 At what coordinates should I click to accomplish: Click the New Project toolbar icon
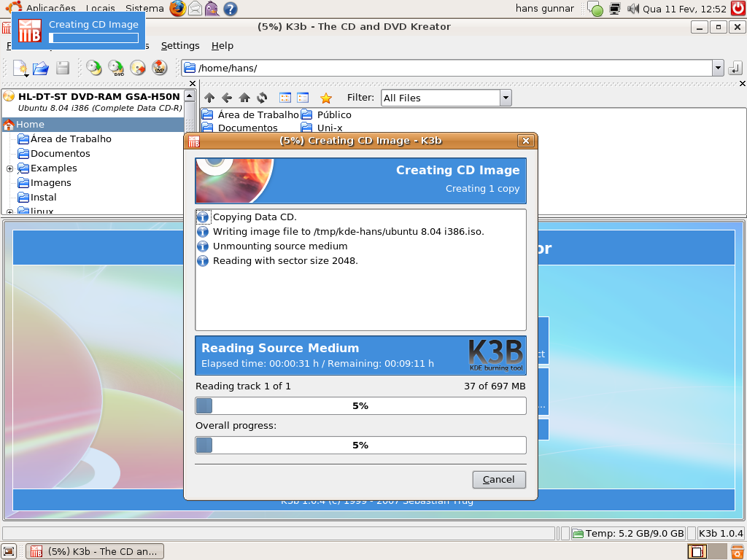pyautogui.click(x=20, y=68)
